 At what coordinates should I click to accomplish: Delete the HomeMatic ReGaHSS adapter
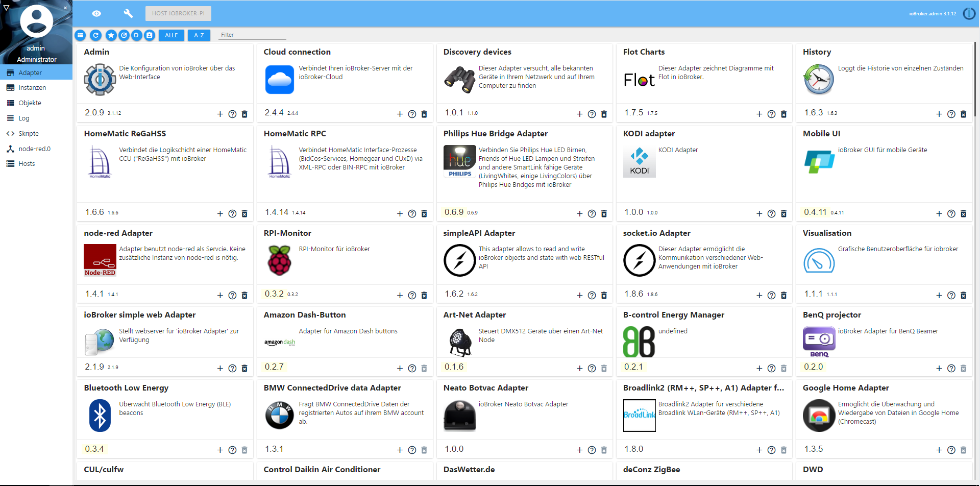(244, 213)
